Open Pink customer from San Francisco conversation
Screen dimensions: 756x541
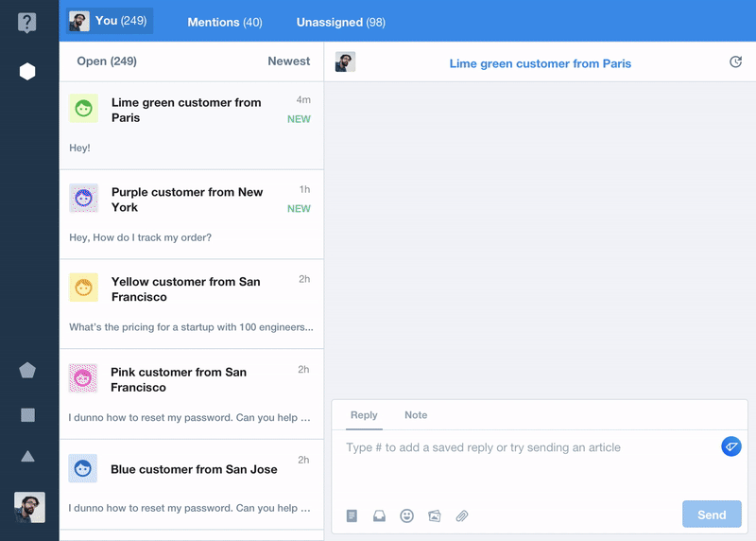(x=192, y=394)
